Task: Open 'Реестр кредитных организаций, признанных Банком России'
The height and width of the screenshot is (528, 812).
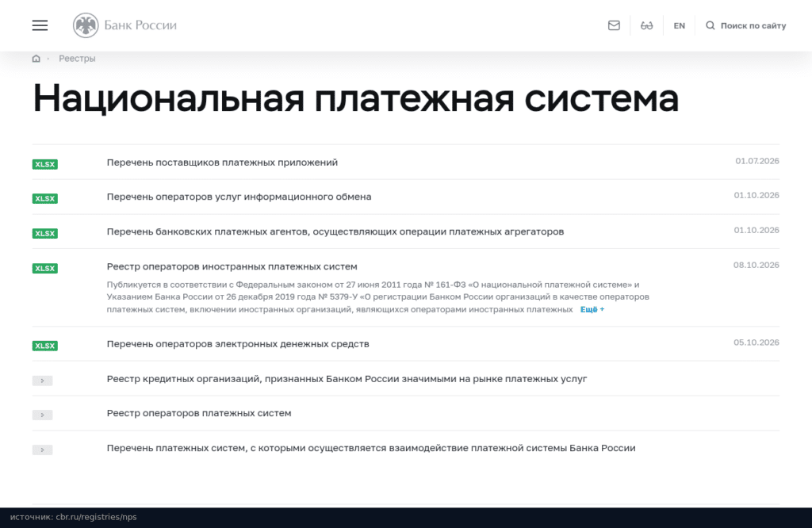Action: point(347,379)
